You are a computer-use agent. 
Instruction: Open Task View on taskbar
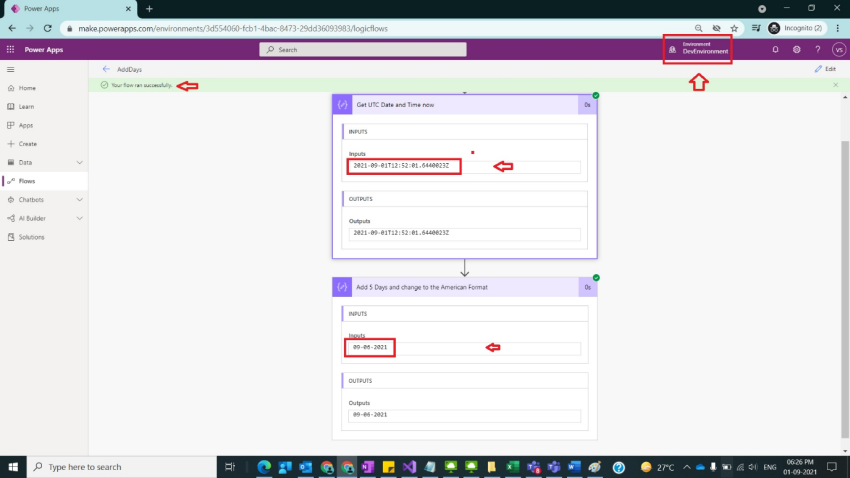(x=230, y=467)
